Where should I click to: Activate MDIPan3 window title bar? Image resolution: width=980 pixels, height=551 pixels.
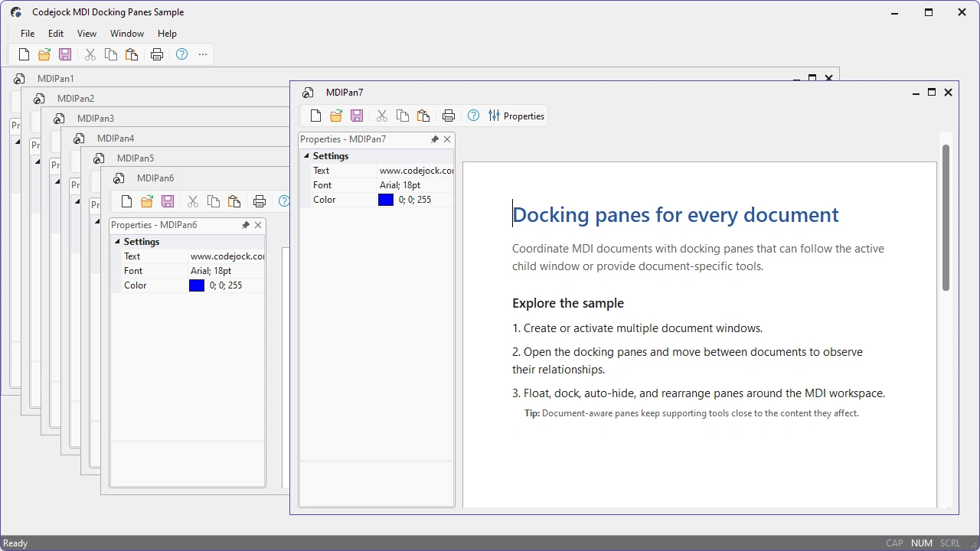[x=165, y=118]
